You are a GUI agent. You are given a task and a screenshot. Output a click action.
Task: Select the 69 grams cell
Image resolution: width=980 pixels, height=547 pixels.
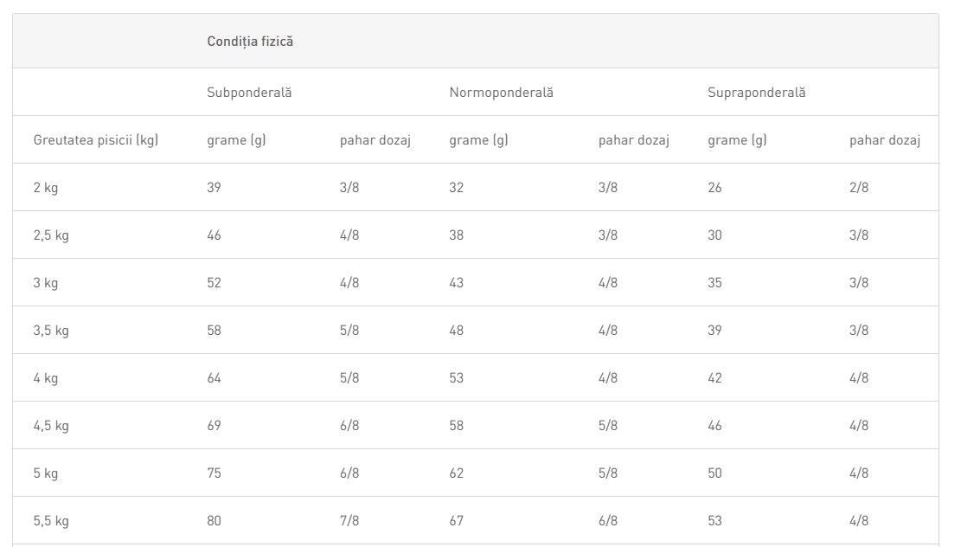coord(215,425)
